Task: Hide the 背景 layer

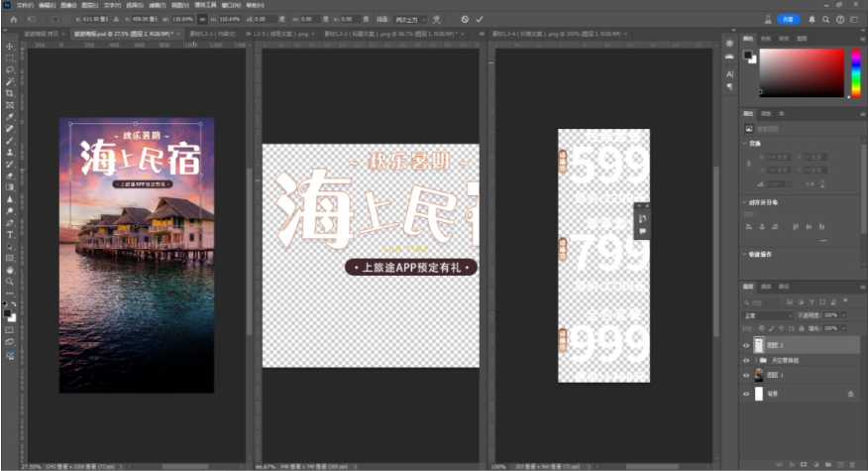Action: pos(747,394)
